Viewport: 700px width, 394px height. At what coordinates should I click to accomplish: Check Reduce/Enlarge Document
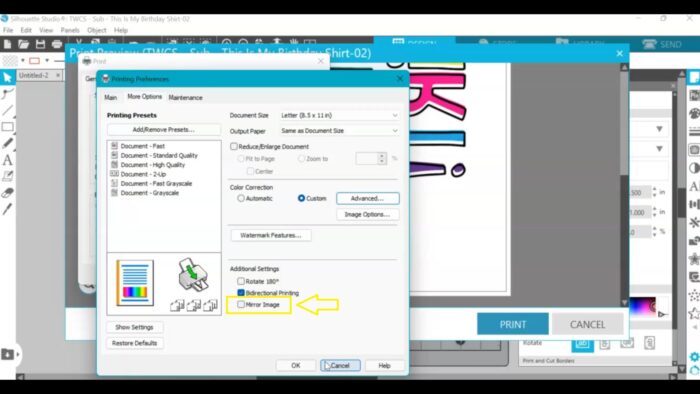coord(234,146)
